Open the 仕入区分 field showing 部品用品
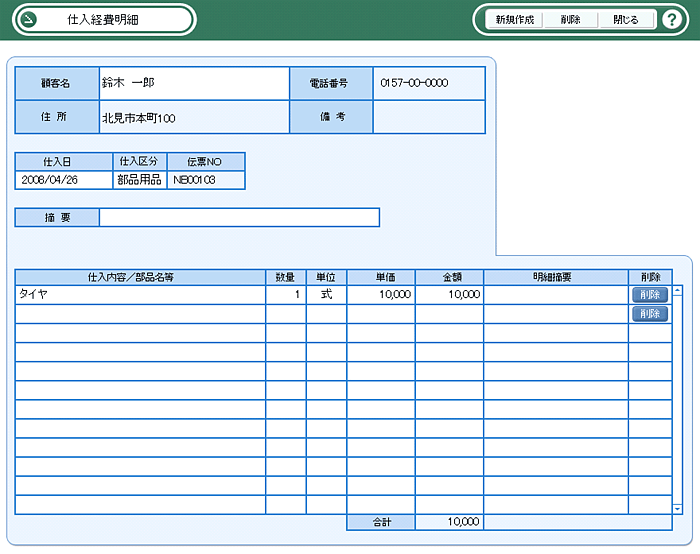700x554 pixels. [x=139, y=181]
